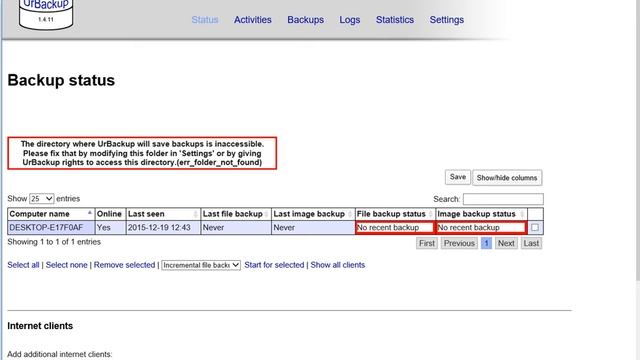Click the 'Showing 1 to 1 of 1 entries' text
Viewport: 640px width, 360px height.
(x=54, y=242)
